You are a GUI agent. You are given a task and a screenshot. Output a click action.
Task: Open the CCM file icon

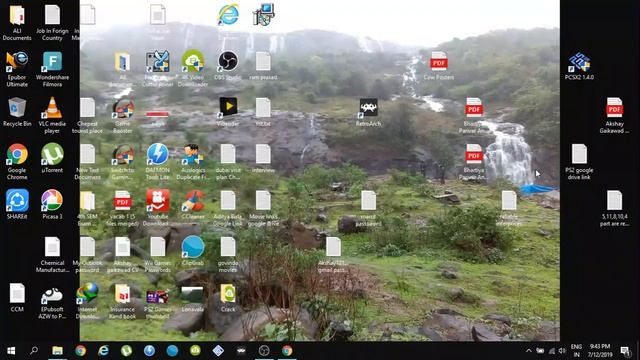point(17,294)
